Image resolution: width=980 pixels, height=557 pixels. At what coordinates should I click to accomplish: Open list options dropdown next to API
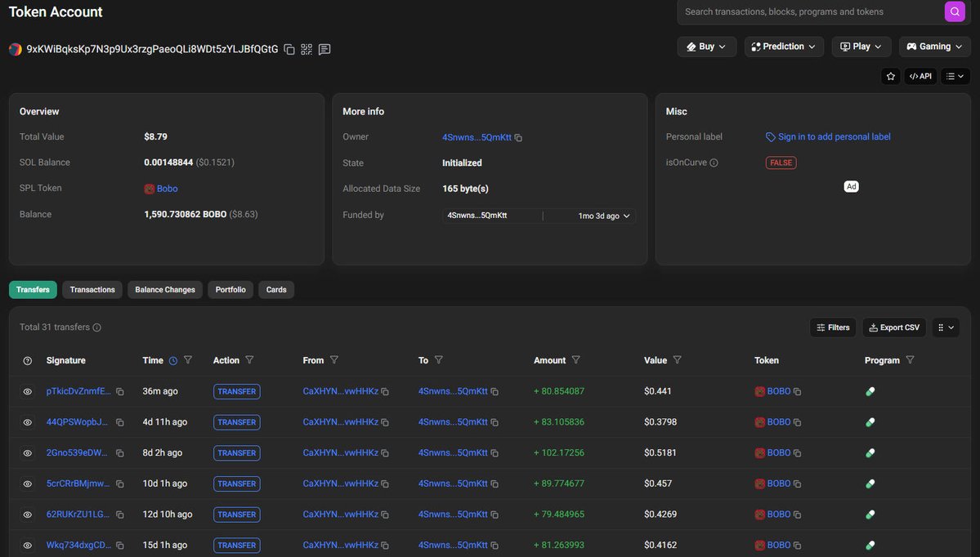[955, 76]
